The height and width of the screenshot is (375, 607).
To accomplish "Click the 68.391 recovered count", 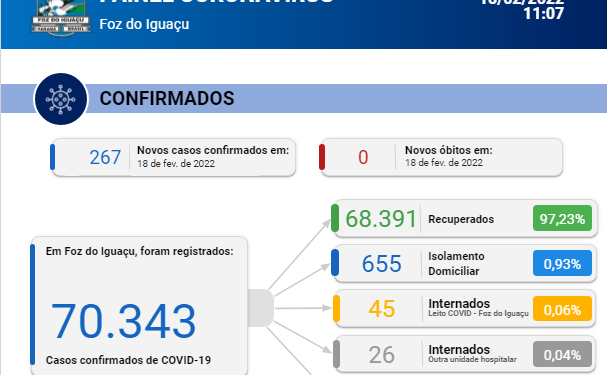I will point(381,219).
